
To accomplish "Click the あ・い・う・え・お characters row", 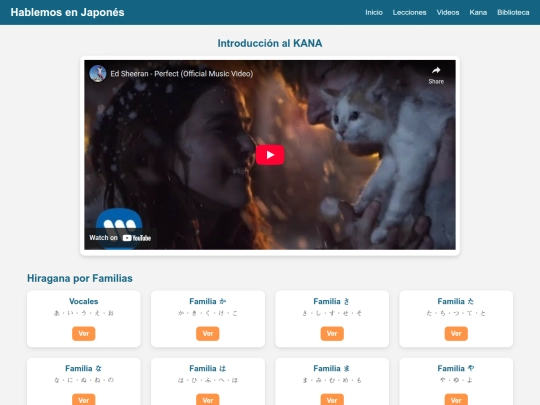I will pos(84,313).
